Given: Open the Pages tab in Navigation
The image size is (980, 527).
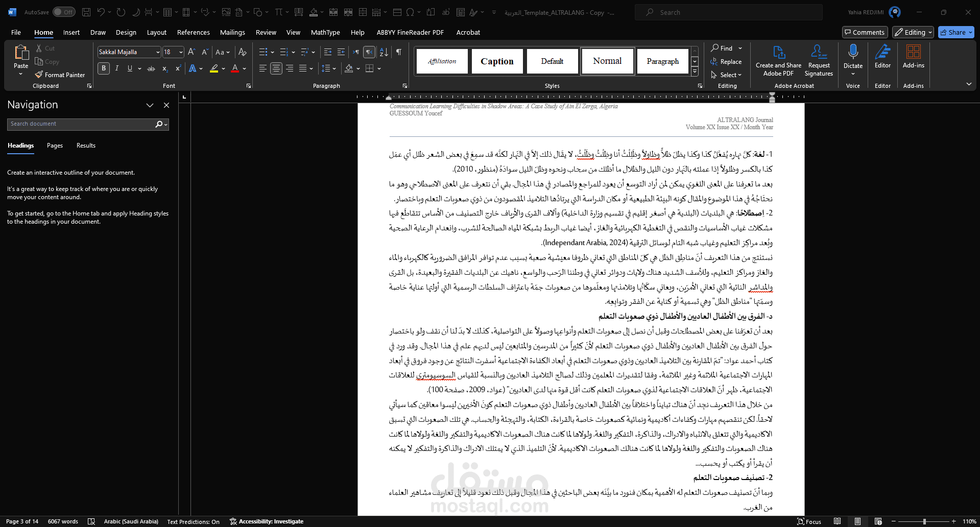Looking at the screenshot, I should coord(55,146).
